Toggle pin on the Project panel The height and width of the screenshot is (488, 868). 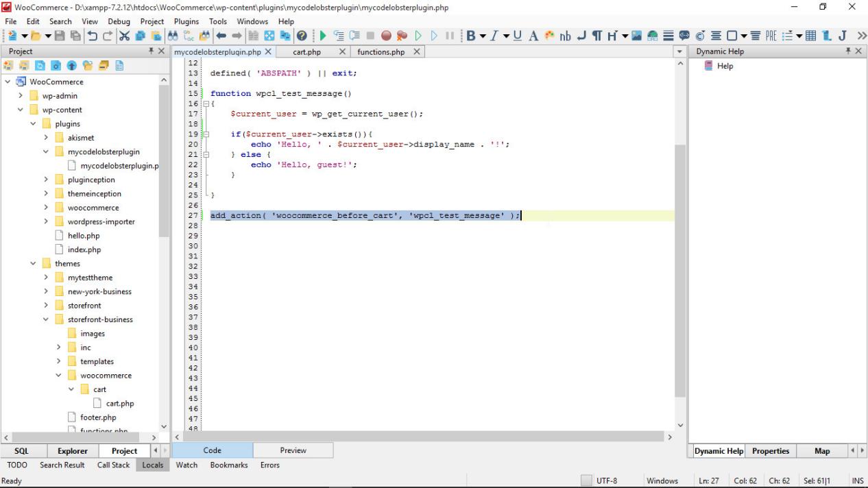click(151, 52)
